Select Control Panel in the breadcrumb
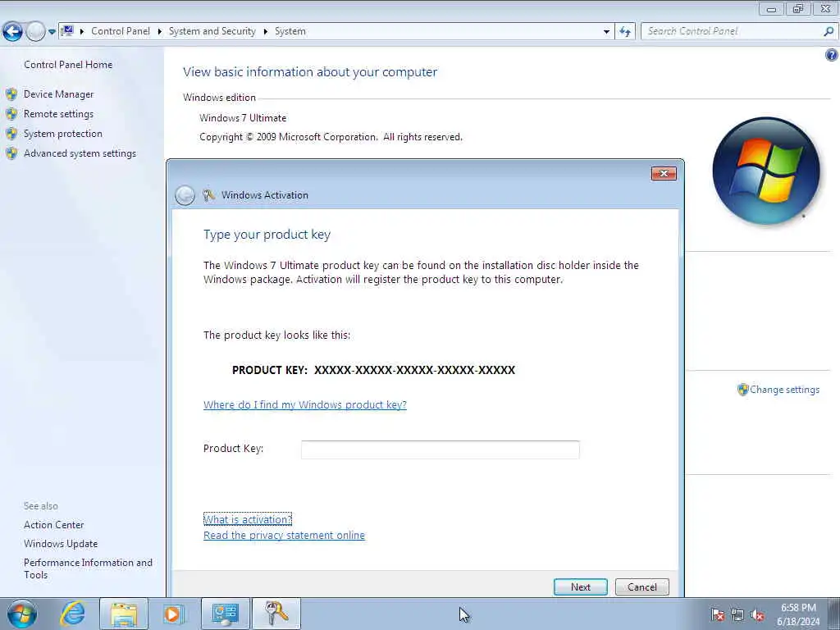840x630 pixels. (x=121, y=31)
